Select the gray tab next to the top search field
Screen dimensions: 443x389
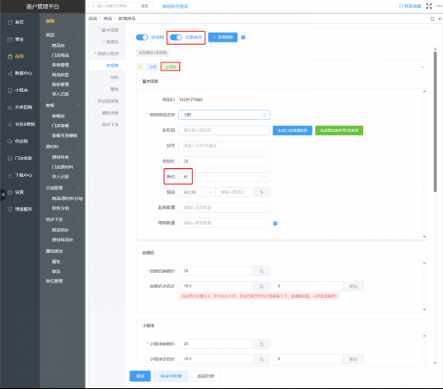144,6
